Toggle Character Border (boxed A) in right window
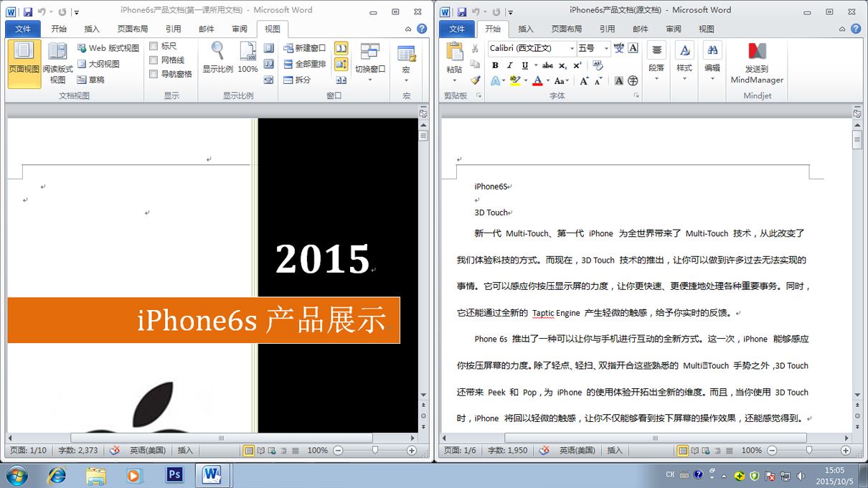Screen dimensions: 868x488 pyautogui.click(x=633, y=48)
